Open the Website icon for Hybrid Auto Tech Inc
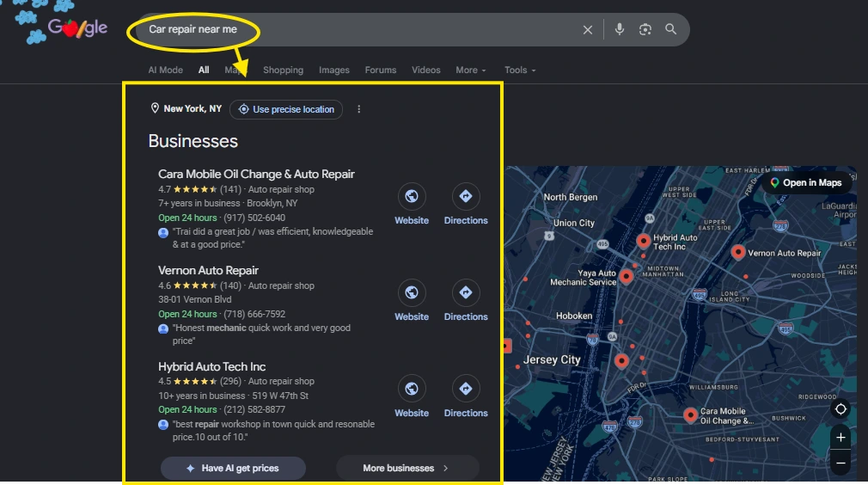 click(x=412, y=389)
